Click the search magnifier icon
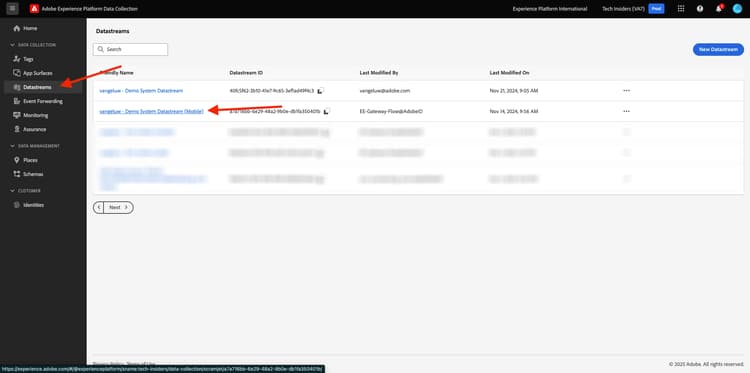 pos(101,49)
